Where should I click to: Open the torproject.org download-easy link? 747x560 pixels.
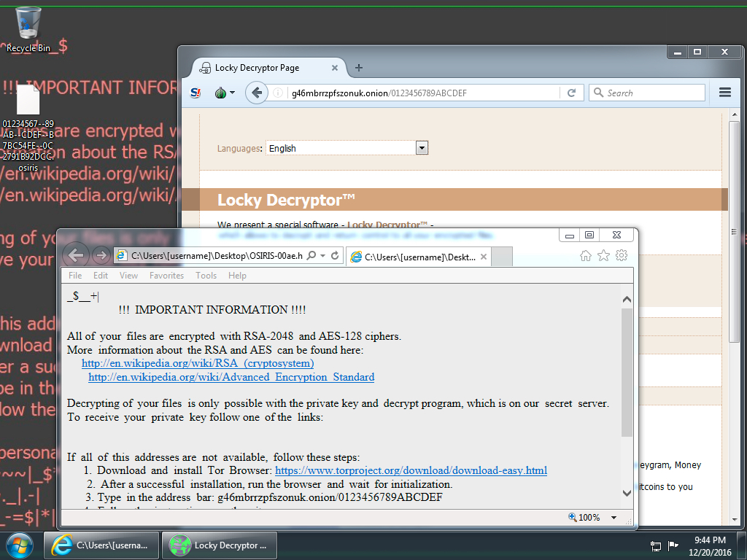411,470
